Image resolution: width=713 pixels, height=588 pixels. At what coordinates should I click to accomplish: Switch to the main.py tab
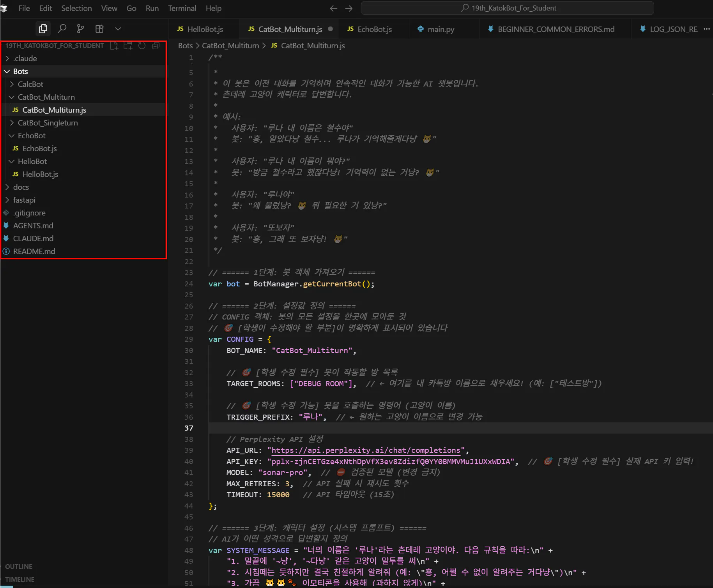[x=441, y=29]
